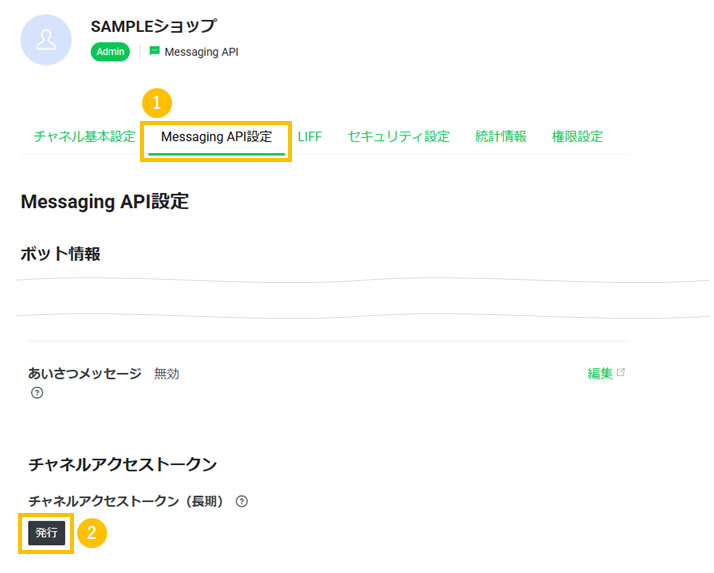
Task: View the 統計情報 tab
Action: point(500,136)
